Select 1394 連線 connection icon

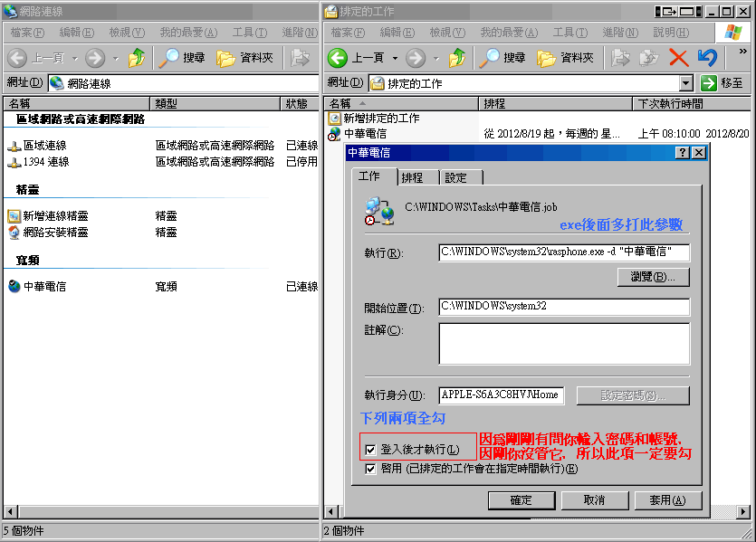14,162
